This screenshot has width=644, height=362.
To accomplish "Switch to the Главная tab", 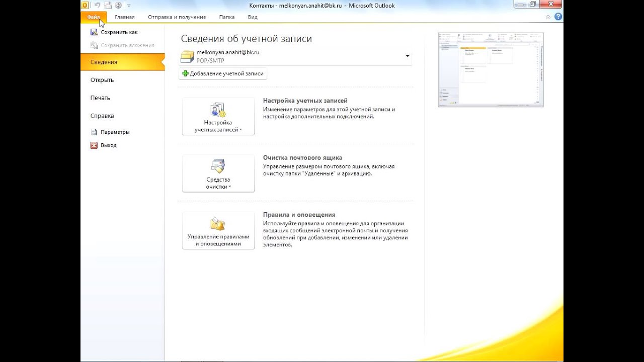I will pos(125,17).
